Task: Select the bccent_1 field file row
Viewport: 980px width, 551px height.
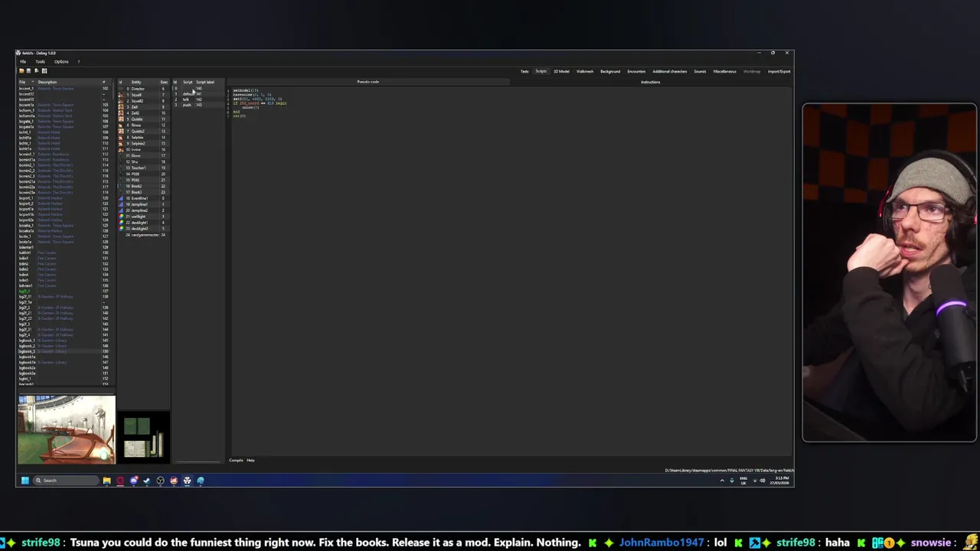Action: (x=63, y=89)
